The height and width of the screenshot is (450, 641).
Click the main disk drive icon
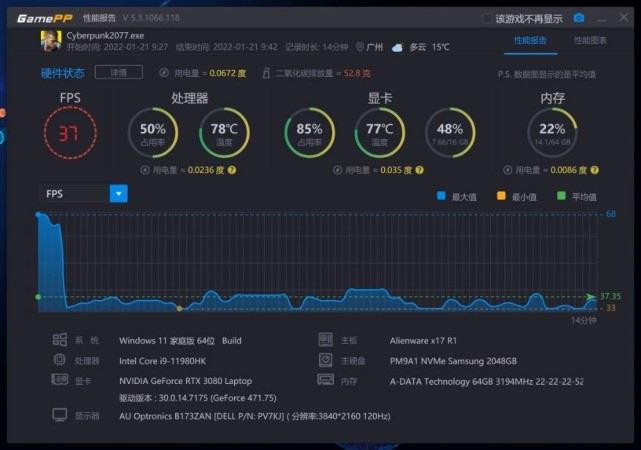tap(326, 360)
